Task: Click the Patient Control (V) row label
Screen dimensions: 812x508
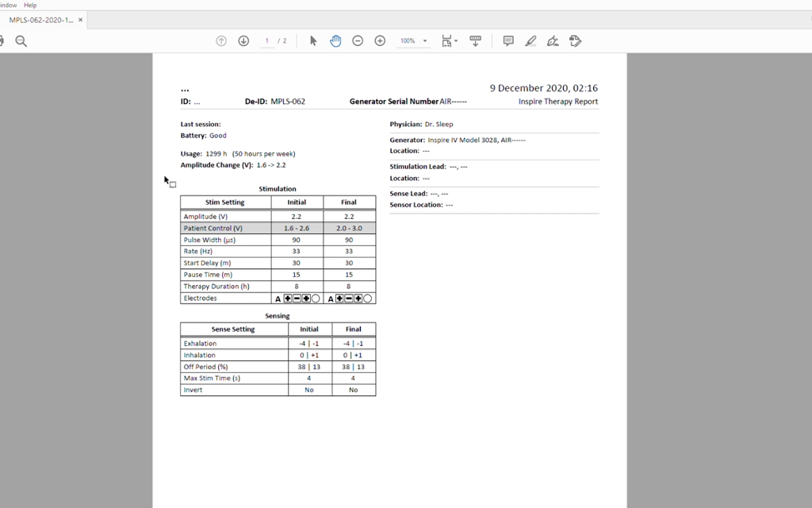Action: 213,228
